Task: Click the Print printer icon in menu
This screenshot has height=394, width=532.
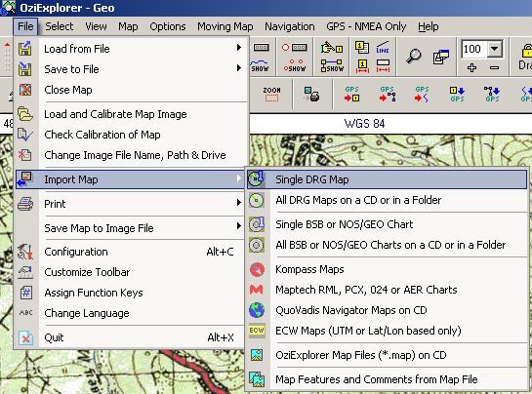Action: (x=25, y=204)
